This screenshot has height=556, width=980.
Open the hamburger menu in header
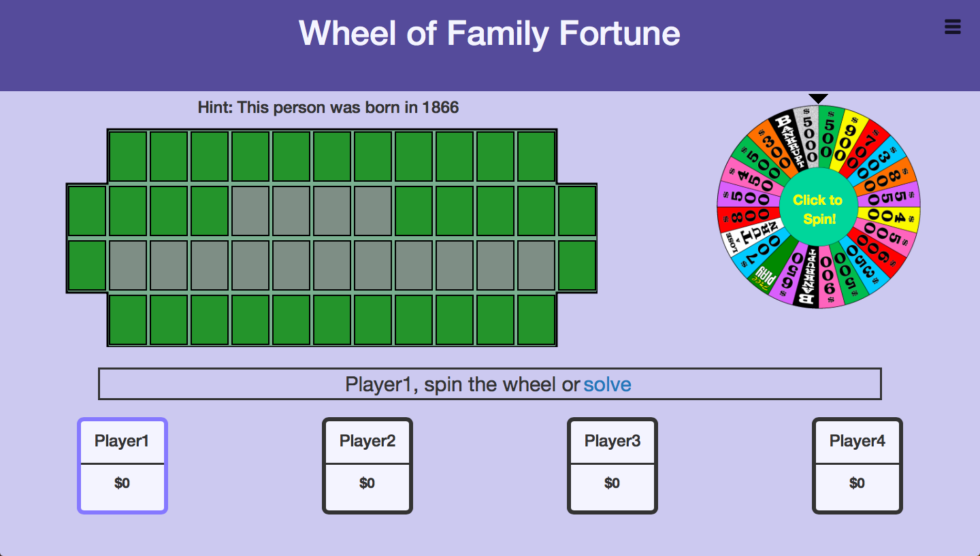[953, 27]
